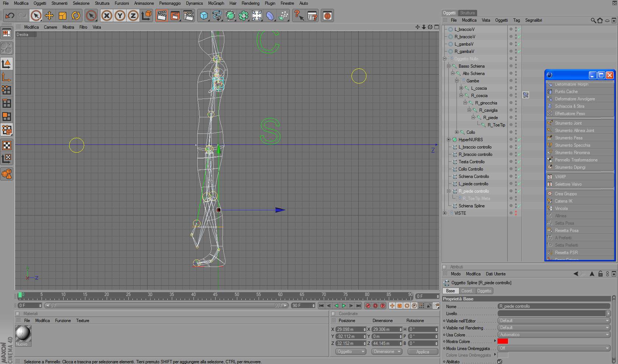Image resolution: width=618 pixels, height=364 pixels.
Task: Add a Cube primitive object
Action: (x=204, y=16)
